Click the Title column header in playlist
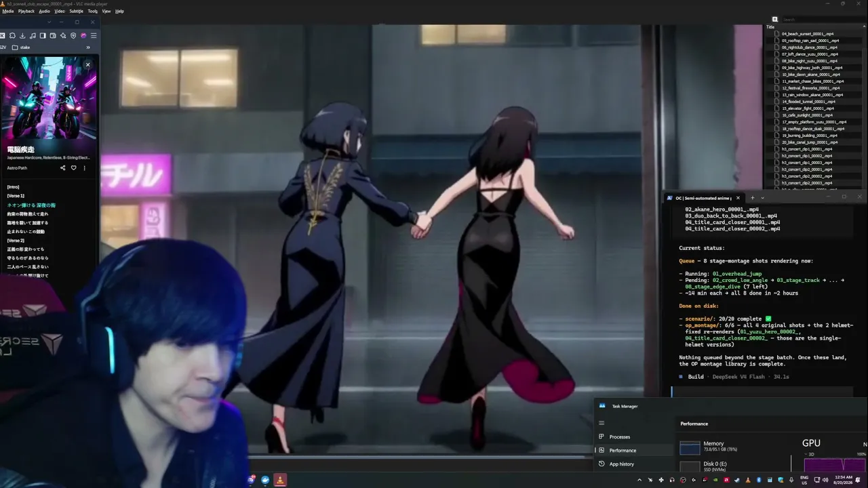This screenshot has height=488, width=868. click(770, 27)
